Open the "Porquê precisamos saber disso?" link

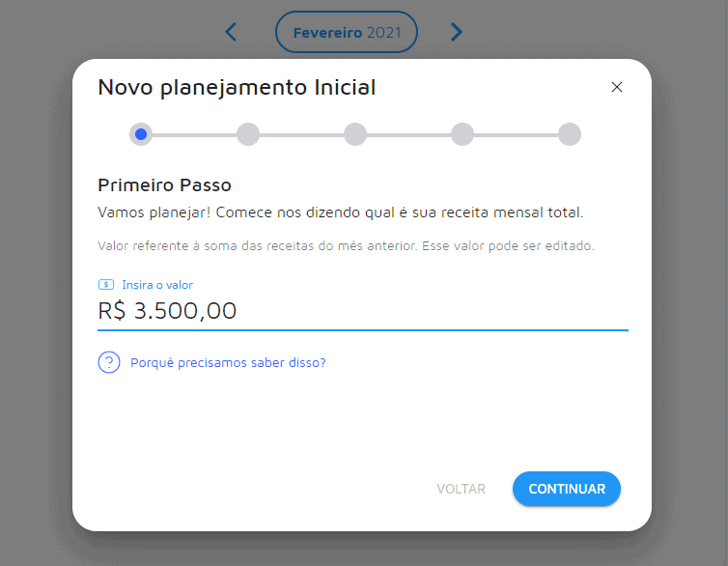pyautogui.click(x=228, y=363)
